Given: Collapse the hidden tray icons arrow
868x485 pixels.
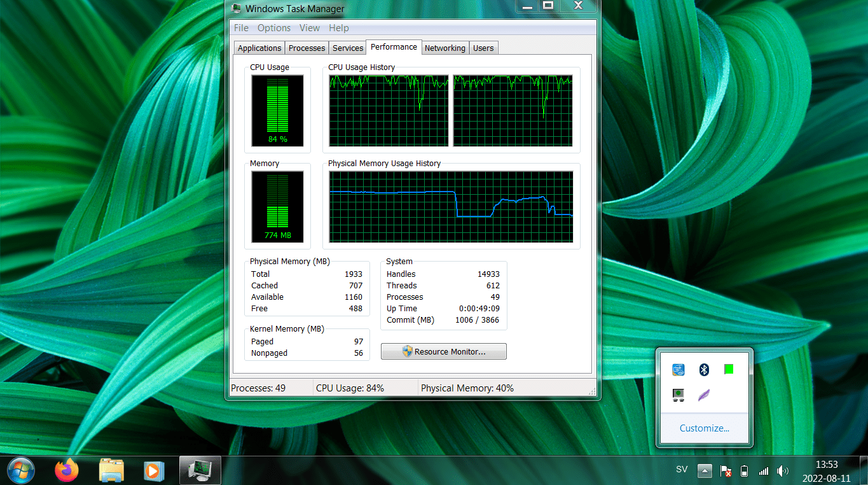Looking at the screenshot, I should click(705, 471).
